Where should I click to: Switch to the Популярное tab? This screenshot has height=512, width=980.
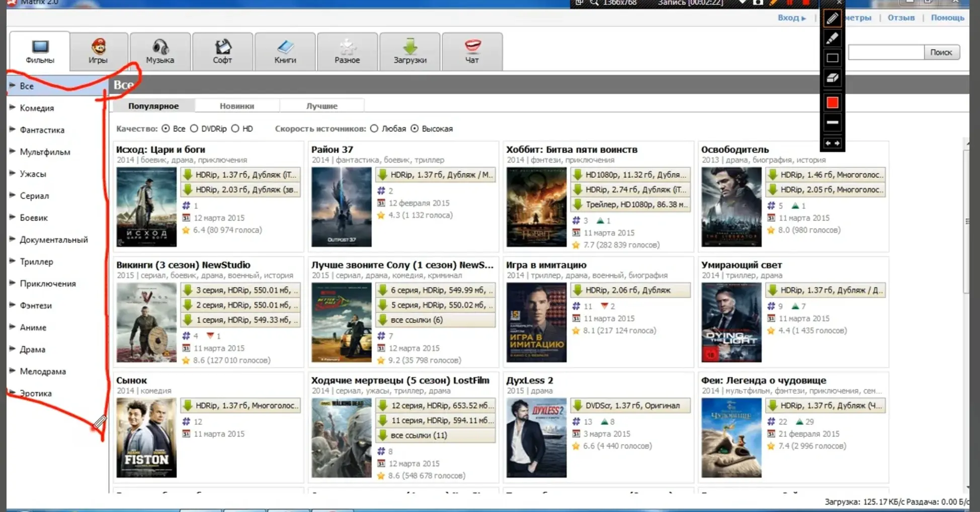153,106
